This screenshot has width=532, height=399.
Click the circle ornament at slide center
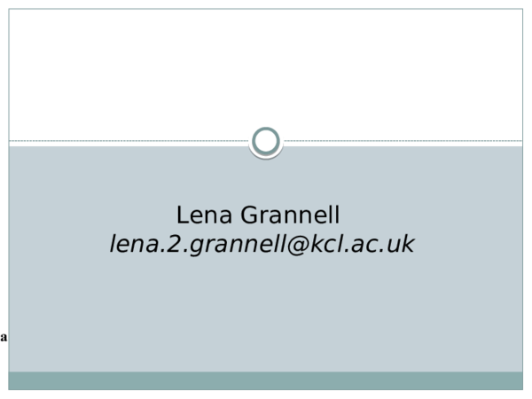(x=266, y=142)
